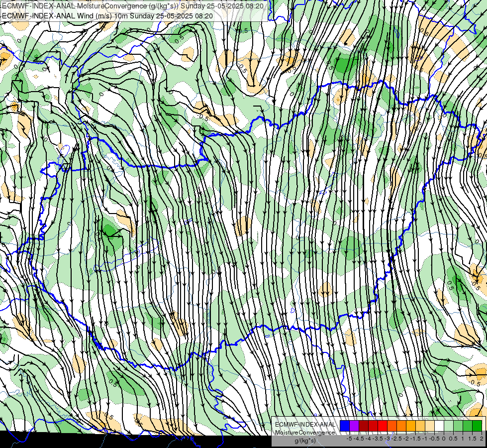487x448 pixels.
Task: Click the ECMWF-INDEX-ANAL label in the legend
Action: coord(305,425)
